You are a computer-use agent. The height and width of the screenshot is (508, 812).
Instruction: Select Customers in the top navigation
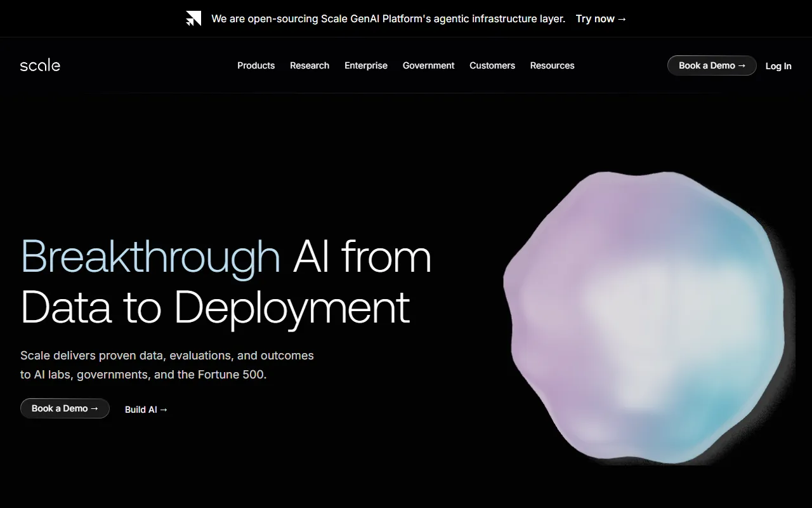pyautogui.click(x=492, y=65)
